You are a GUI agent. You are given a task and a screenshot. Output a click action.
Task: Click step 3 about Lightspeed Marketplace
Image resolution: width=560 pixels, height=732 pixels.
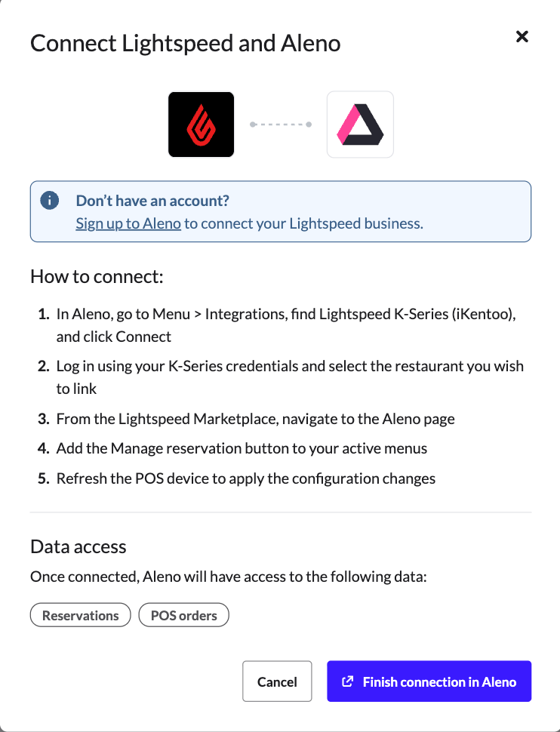point(255,419)
